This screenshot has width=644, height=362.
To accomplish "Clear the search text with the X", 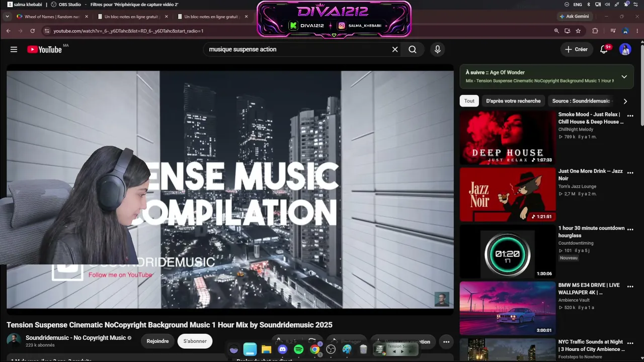I will 395,49.
